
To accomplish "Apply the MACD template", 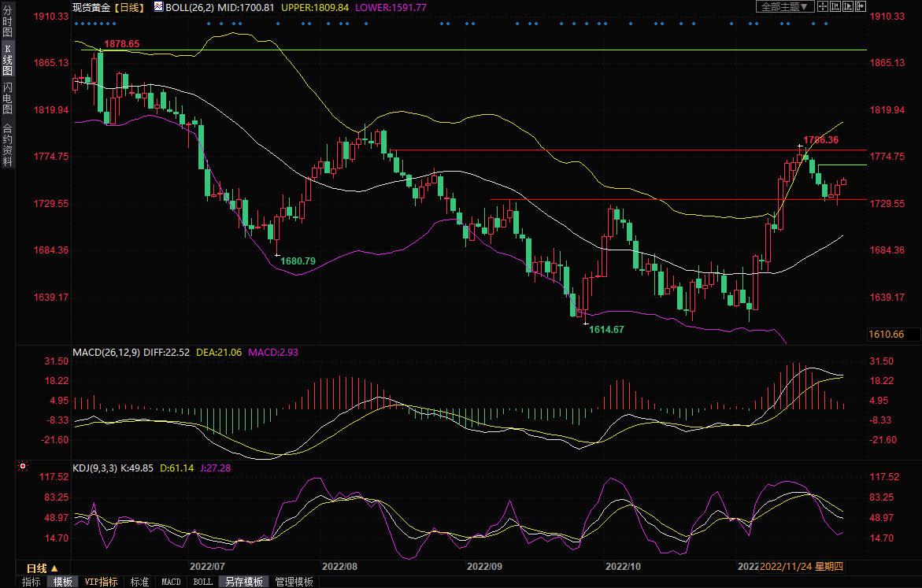I will point(171,582).
